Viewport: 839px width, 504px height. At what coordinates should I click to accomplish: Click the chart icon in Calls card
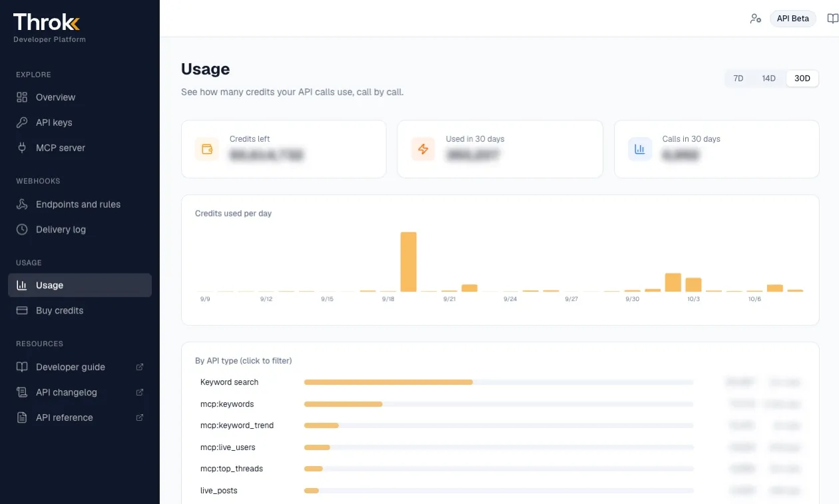point(639,149)
